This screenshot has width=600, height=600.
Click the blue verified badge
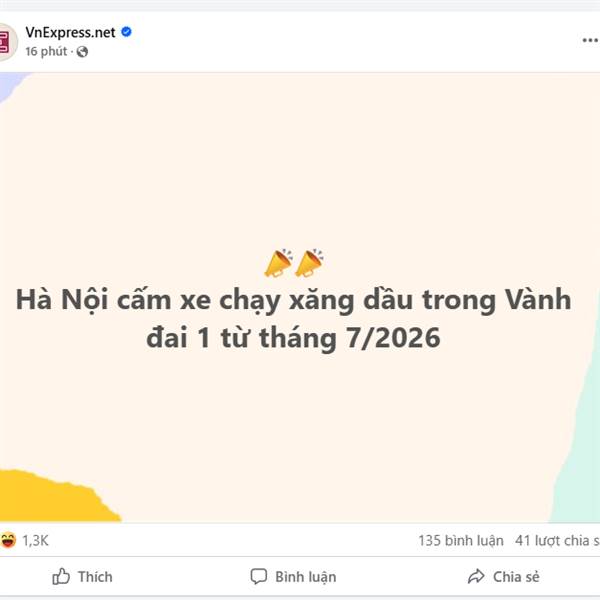point(126,32)
